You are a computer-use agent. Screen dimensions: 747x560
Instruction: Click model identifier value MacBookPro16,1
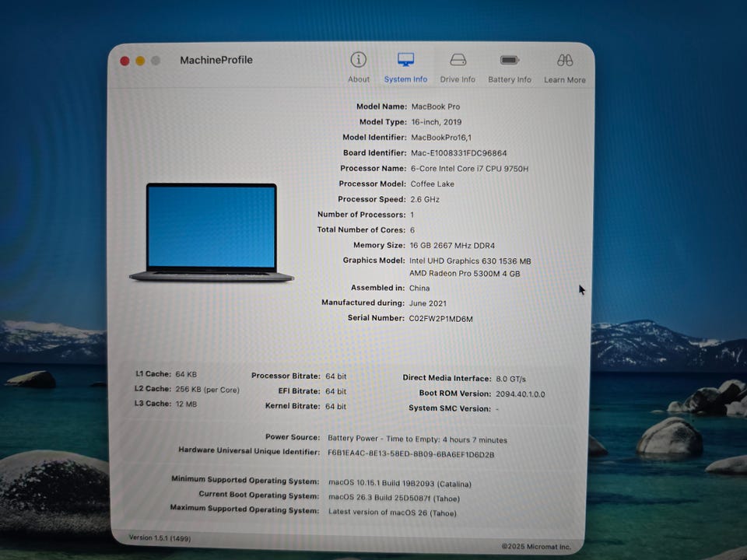[441, 138]
